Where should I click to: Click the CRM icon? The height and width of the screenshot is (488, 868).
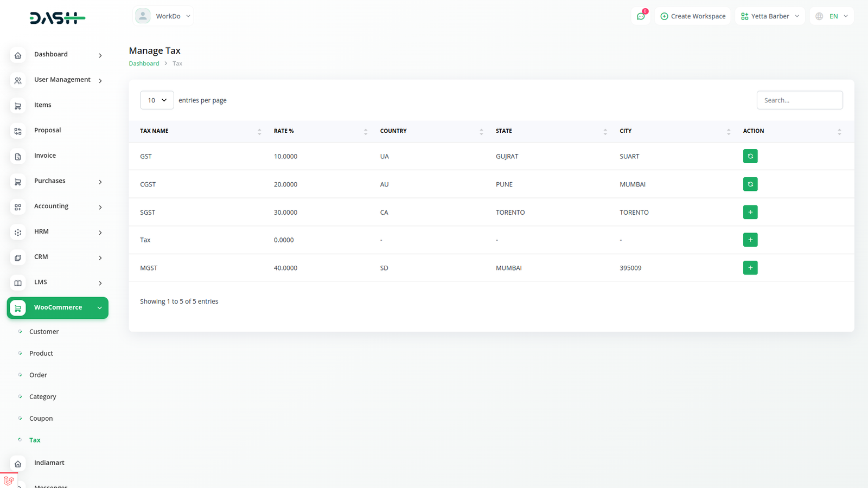coord(18,258)
